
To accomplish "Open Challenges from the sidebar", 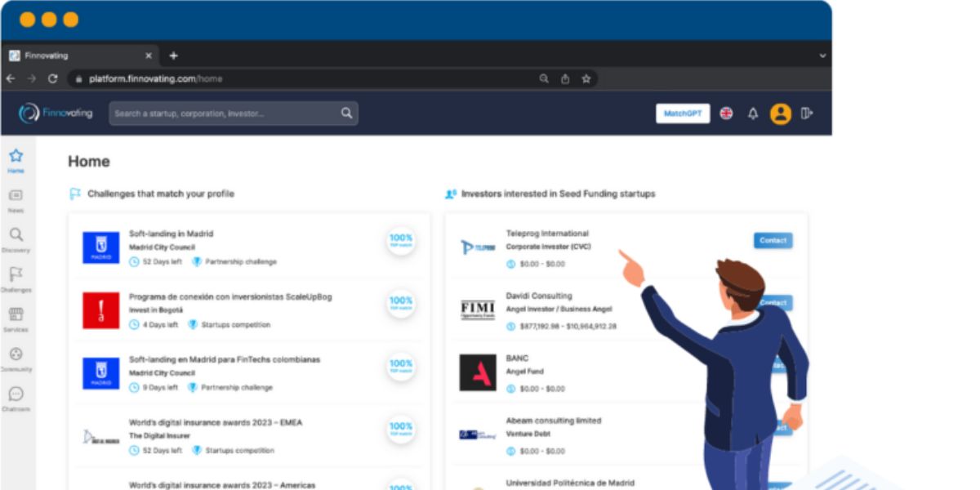I will click(x=16, y=279).
